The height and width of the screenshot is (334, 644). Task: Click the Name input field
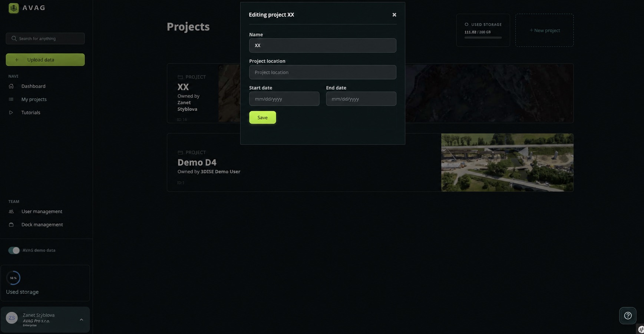coord(323,46)
